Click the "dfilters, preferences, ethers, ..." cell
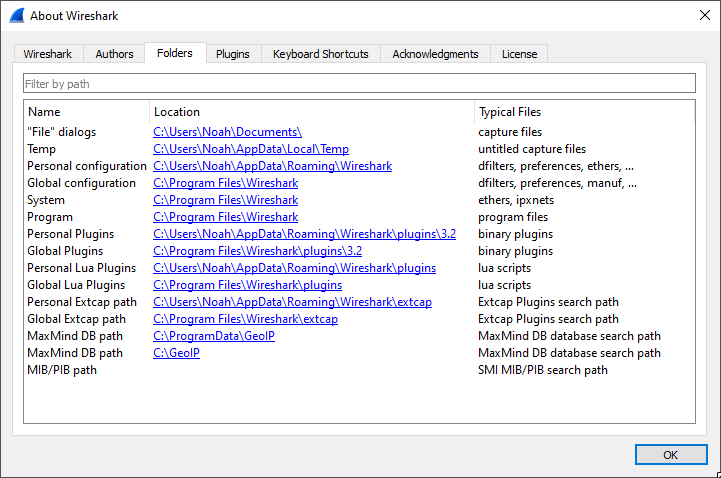The image size is (721, 478). coord(556,166)
